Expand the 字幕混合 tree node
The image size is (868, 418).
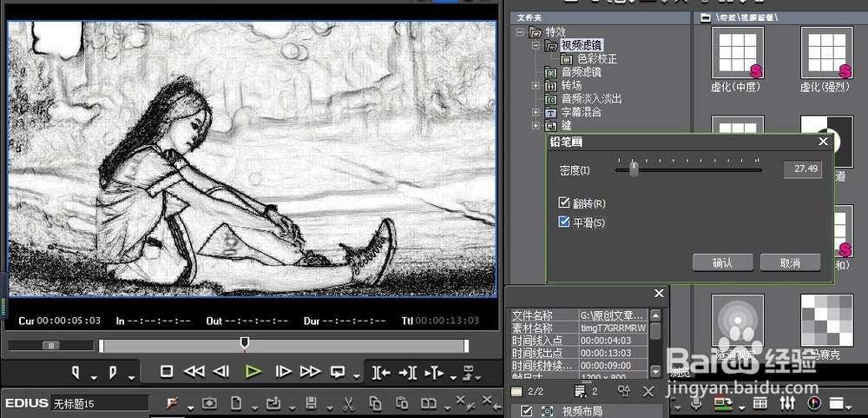(x=536, y=112)
